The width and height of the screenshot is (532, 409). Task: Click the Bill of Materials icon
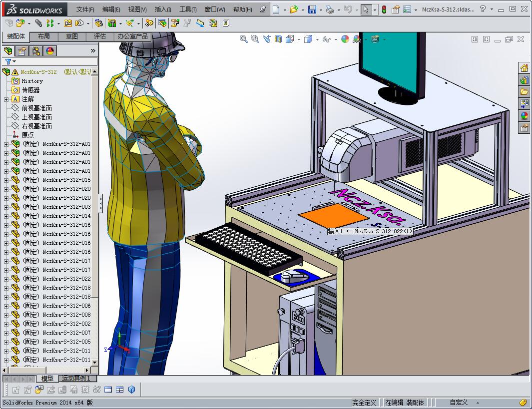162,23
